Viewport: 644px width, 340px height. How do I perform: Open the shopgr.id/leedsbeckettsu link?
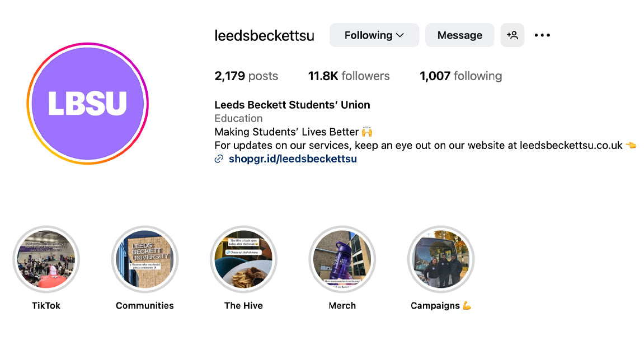[293, 159]
